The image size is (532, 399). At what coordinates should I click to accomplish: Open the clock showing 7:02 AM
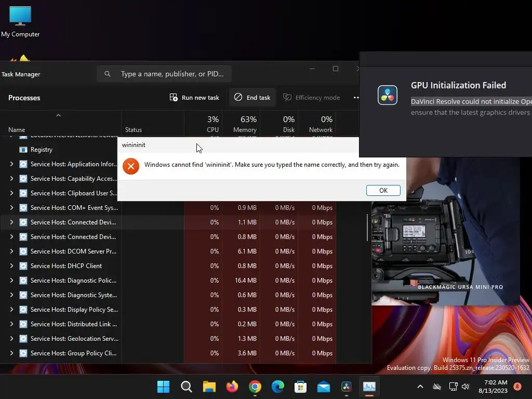click(493, 387)
